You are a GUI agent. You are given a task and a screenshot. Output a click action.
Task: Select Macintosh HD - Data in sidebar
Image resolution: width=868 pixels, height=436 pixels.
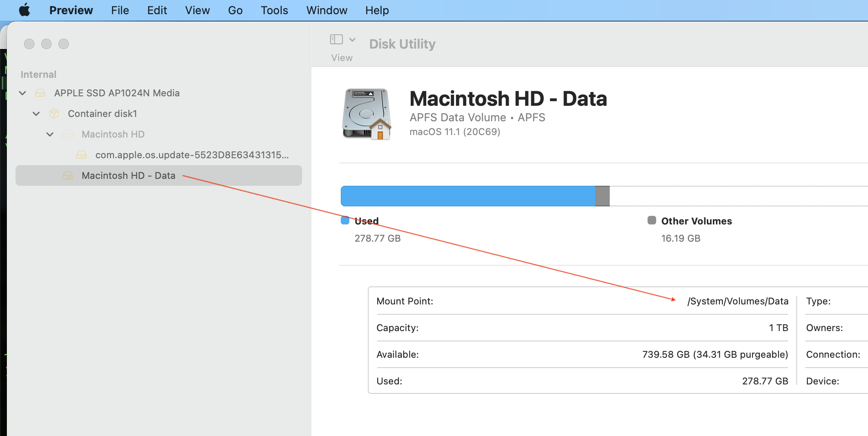click(159, 175)
